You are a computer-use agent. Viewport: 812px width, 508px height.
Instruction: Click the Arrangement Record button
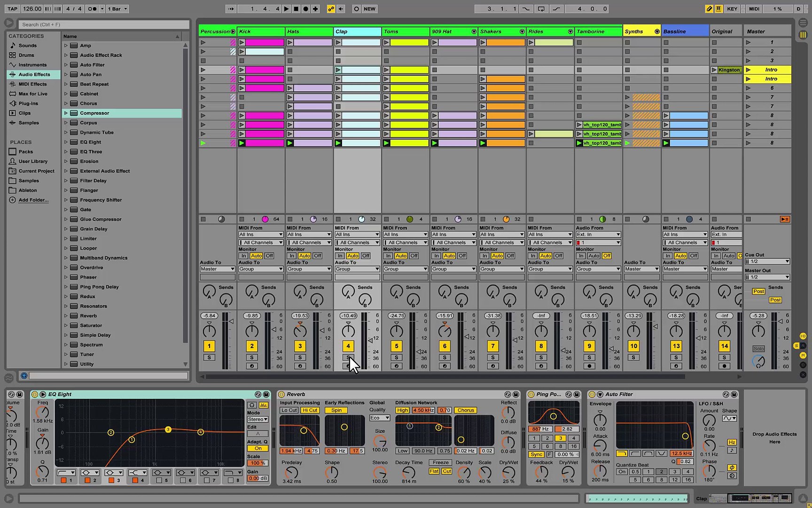(305, 8)
